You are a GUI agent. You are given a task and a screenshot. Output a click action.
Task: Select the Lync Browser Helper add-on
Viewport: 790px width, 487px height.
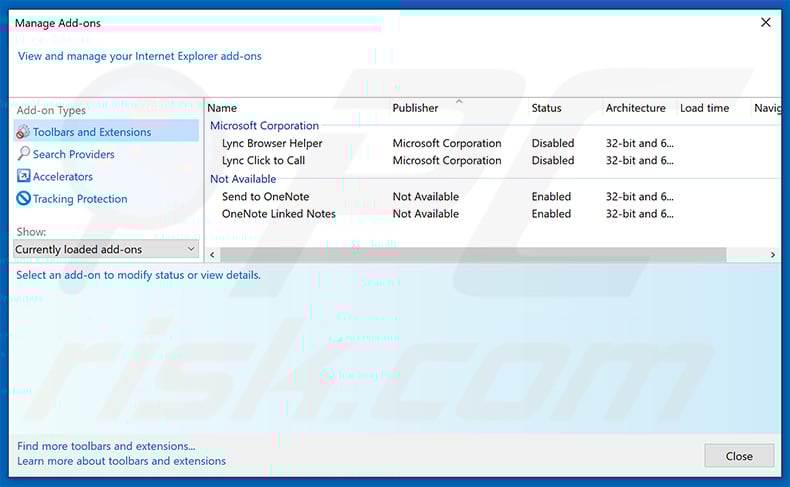coord(272,143)
